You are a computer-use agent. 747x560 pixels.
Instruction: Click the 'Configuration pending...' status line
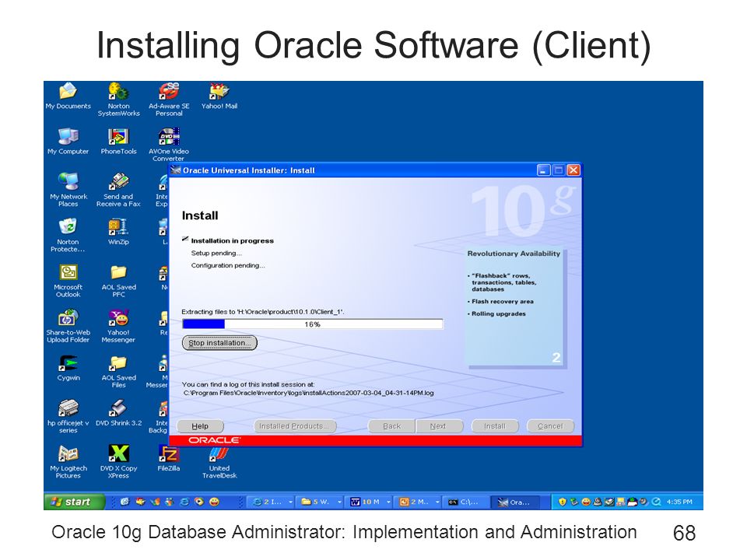point(228,266)
